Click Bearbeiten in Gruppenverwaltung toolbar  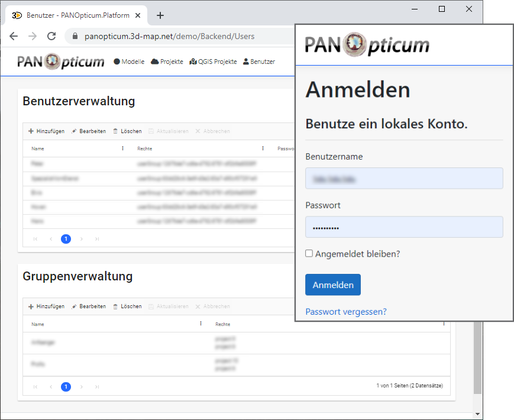point(89,306)
